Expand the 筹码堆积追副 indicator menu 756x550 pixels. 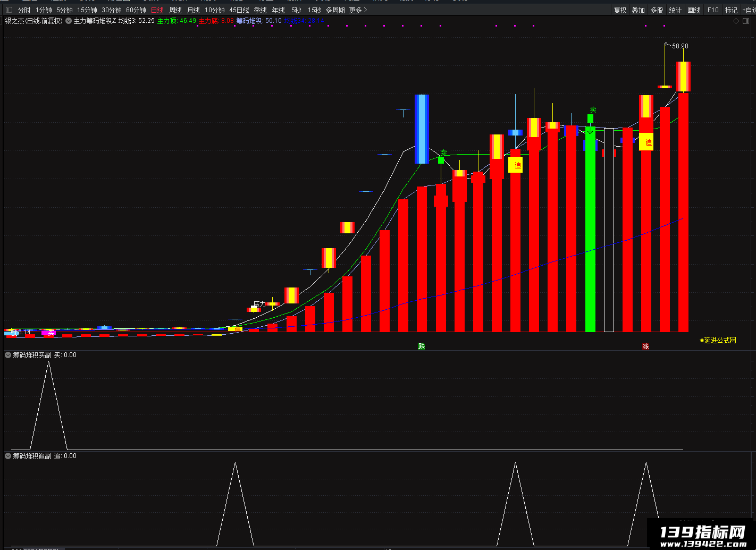[x=8, y=456]
